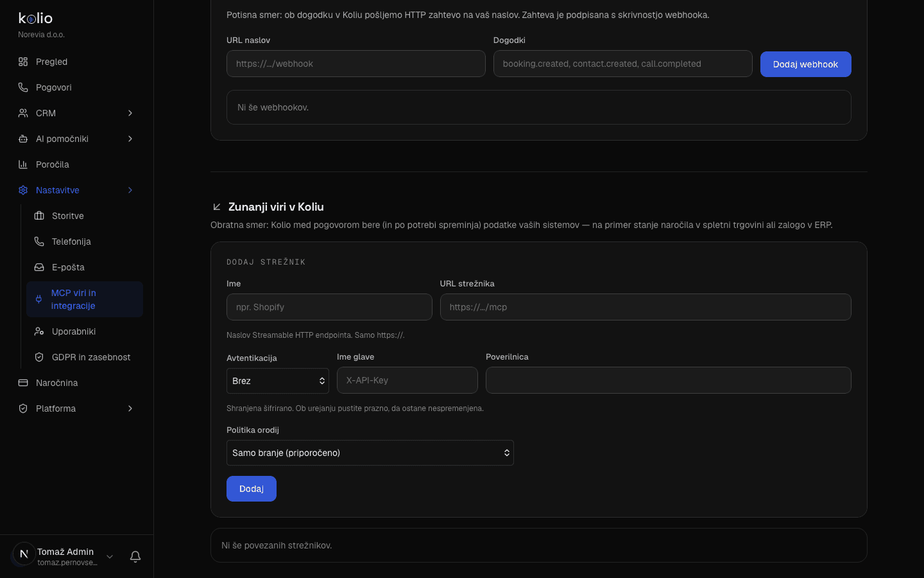Click the Telefonija handset icon
924x578 pixels.
click(39, 241)
